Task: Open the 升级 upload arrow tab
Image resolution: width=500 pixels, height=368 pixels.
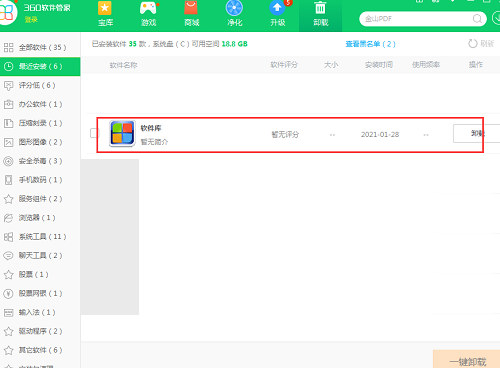Action: 278,14
